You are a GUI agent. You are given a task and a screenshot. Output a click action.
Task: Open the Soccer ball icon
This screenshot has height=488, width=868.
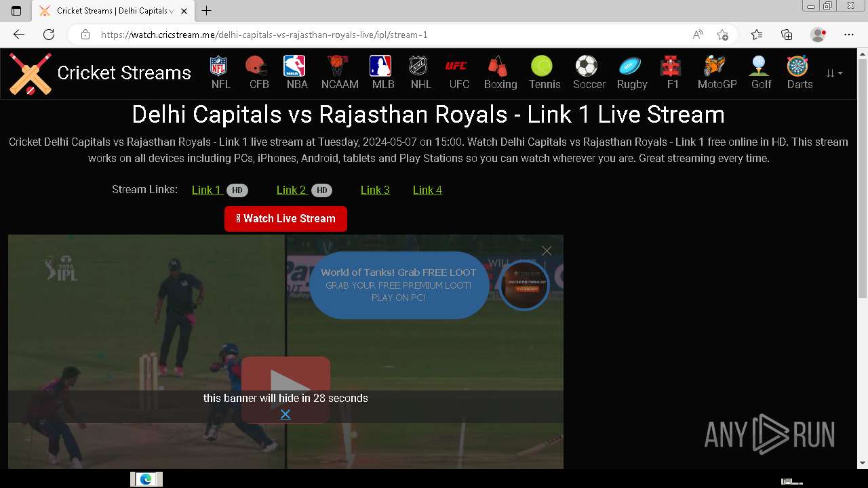tap(587, 66)
